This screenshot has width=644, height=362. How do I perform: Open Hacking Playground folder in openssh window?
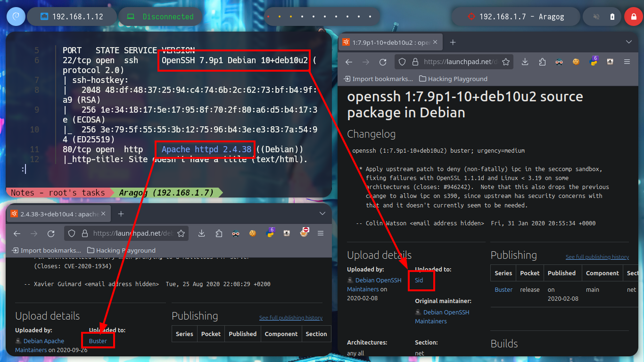coord(453,79)
